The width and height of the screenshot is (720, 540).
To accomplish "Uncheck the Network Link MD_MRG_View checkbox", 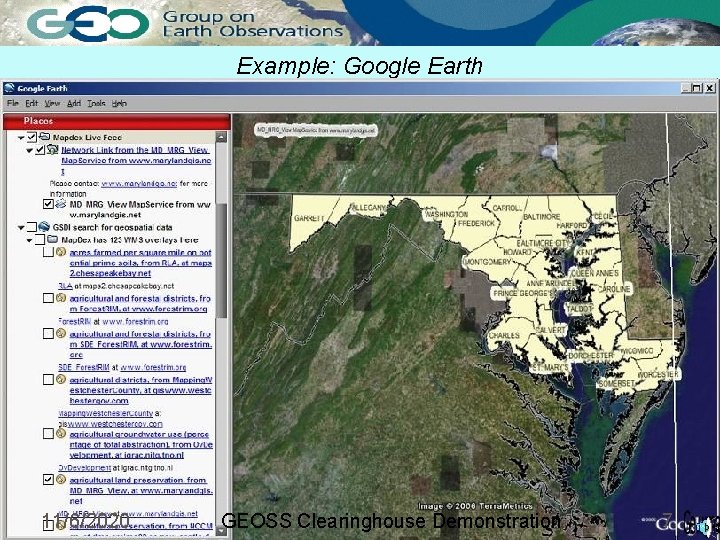I will pyautogui.click(x=40, y=150).
